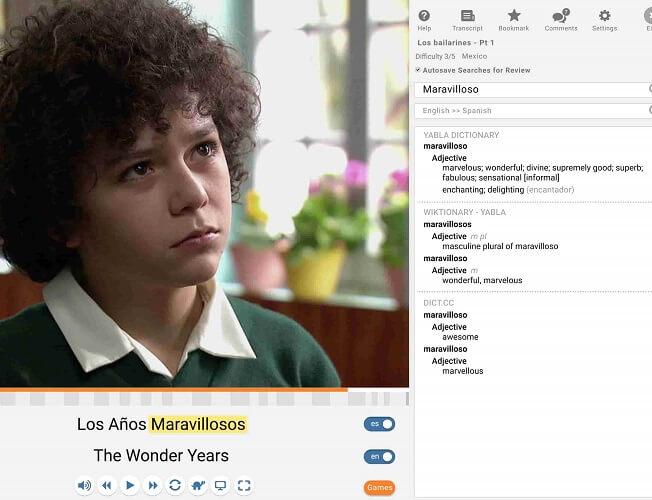Jump to the previous caption
Viewport: 652px width, 500px height.
click(107, 485)
